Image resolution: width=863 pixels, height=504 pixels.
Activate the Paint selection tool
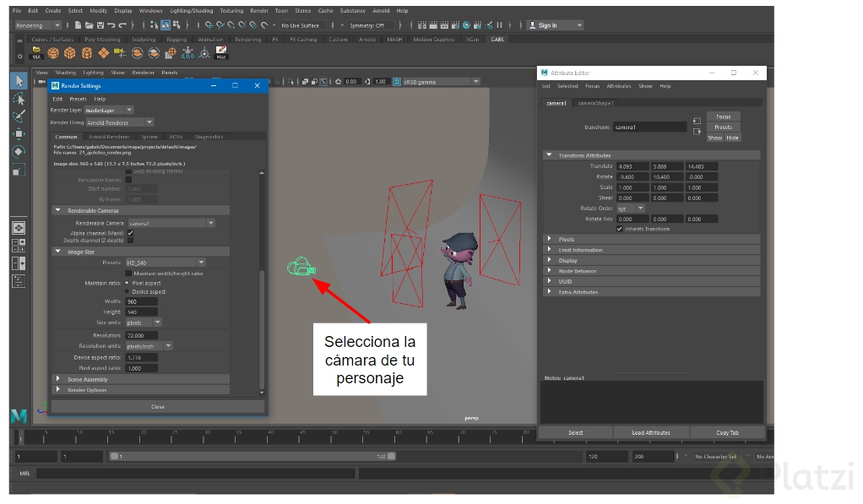19,117
